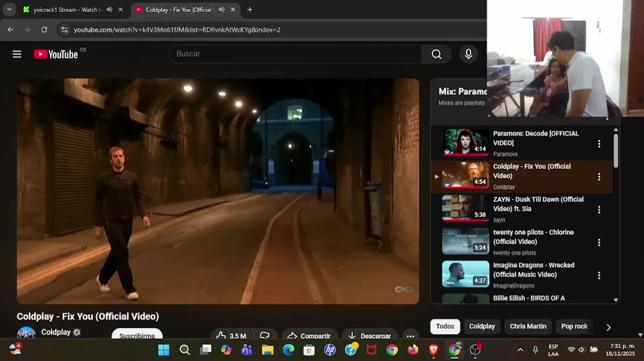Open Windows Start menu

tap(164, 350)
